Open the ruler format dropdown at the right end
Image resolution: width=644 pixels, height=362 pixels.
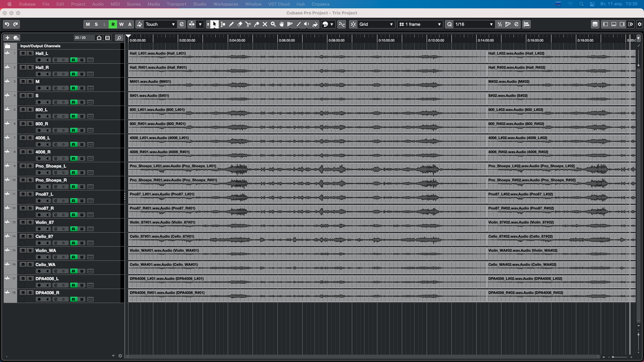tap(639, 38)
